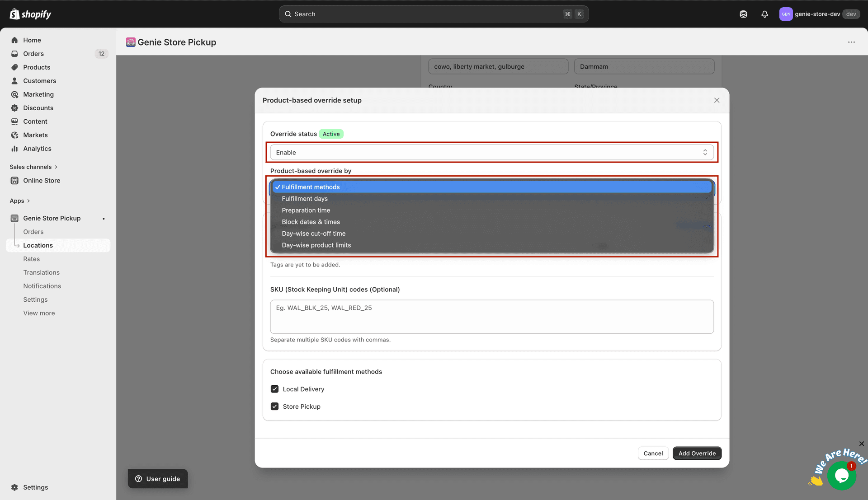Screen dimensions: 868x500
Task: Click the address field with cowo, liberty market
Action: 498,66
